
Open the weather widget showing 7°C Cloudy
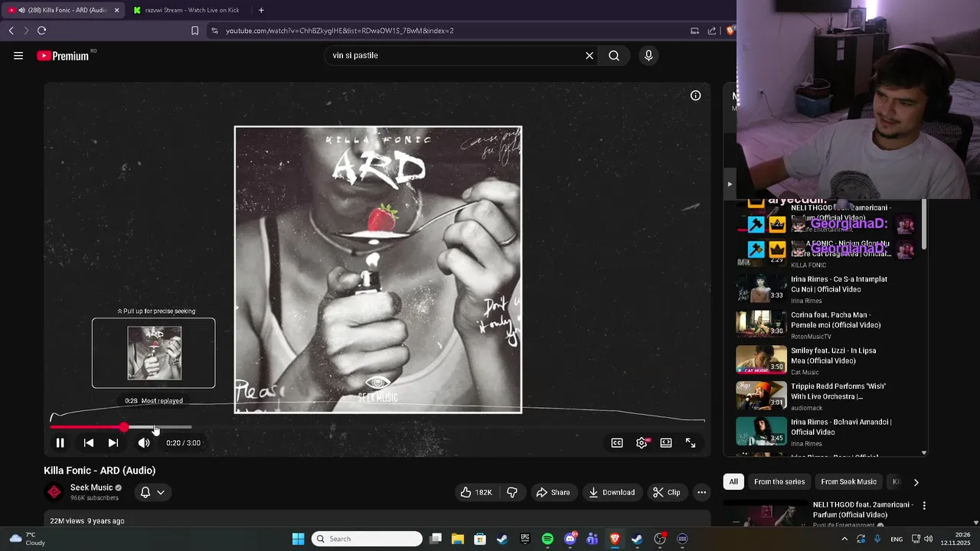[x=26, y=539]
